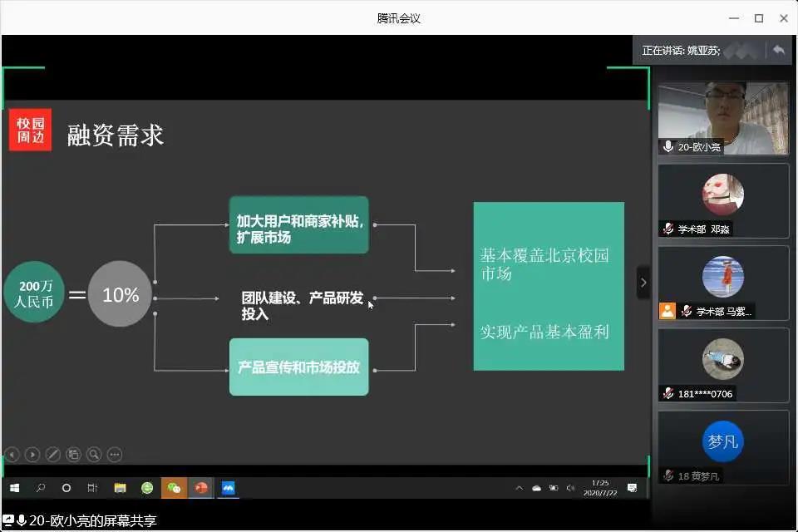The image size is (798, 532).
Task: Open Tencent Meeting taskbar icon
Action: pos(228,488)
